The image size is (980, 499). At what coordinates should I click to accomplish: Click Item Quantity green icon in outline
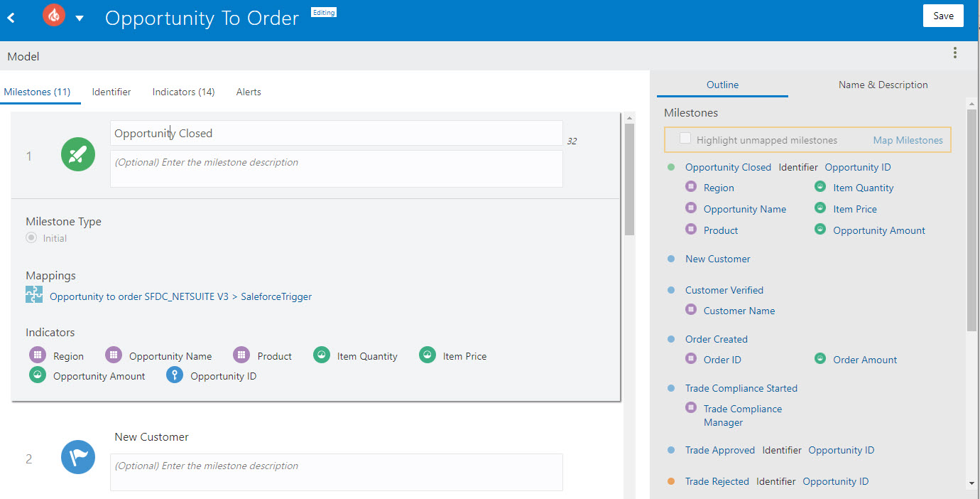pos(820,187)
